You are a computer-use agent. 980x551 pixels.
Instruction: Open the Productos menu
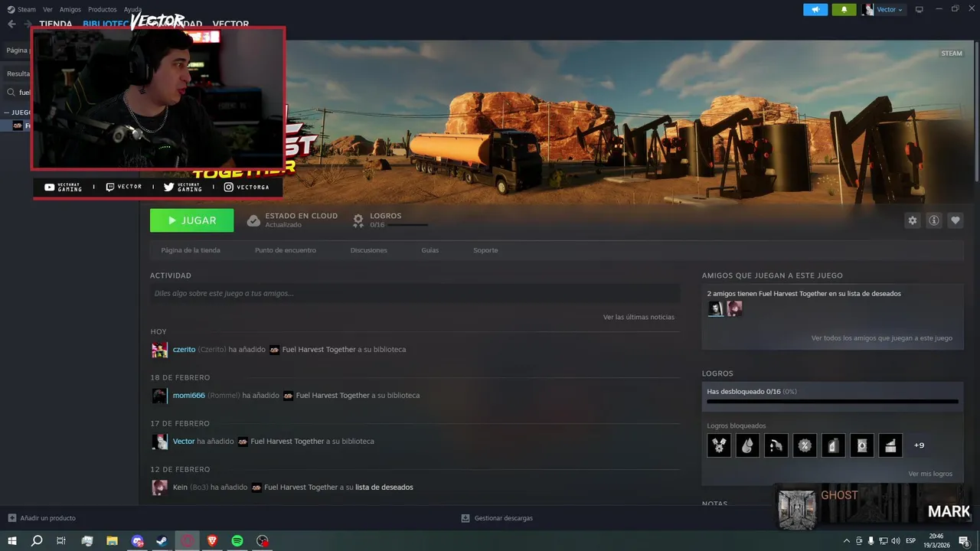click(x=103, y=9)
